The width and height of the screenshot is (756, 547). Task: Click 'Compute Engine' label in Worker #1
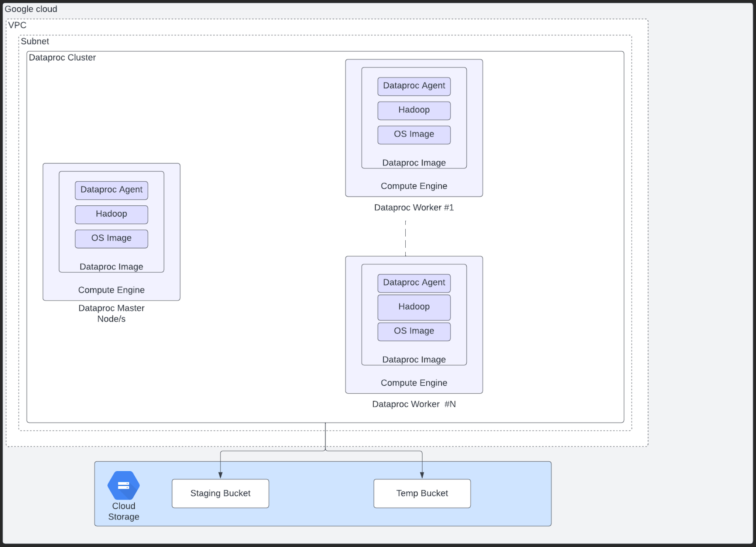[414, 186]
